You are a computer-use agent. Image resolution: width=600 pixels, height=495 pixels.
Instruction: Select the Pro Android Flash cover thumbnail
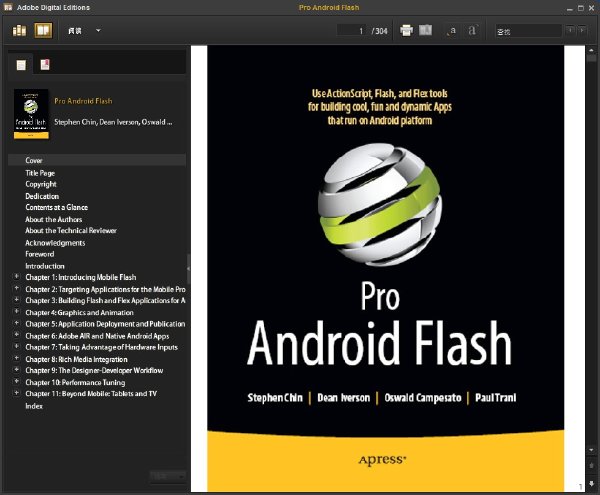point(31,114)
